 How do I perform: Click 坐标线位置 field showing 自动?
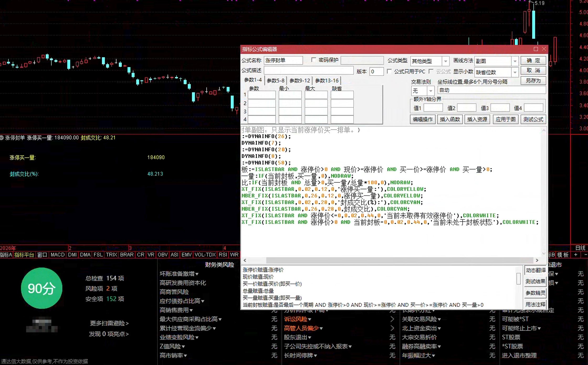[491, 90]
